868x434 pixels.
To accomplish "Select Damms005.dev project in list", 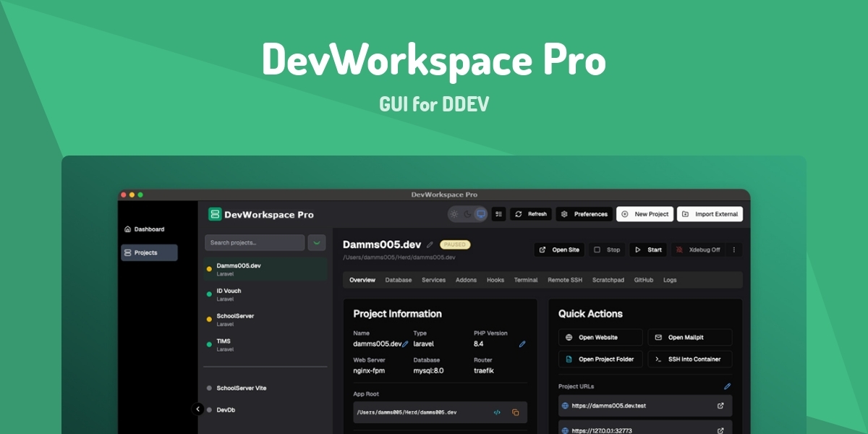I will (265, 269).
